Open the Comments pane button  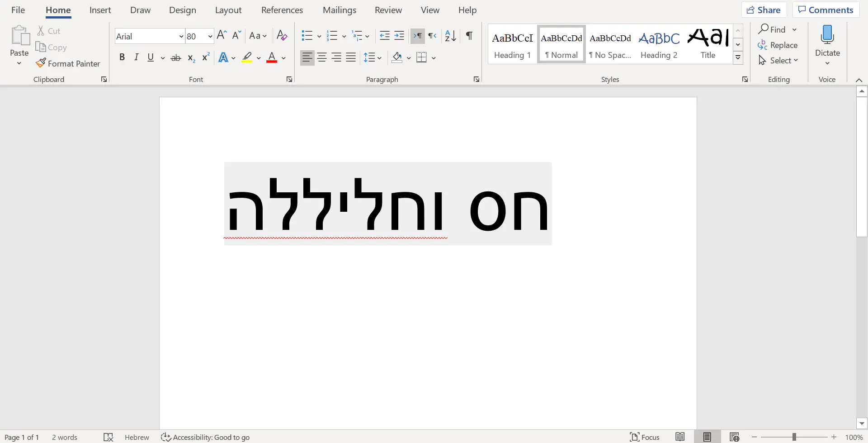(x=825, y=10)
